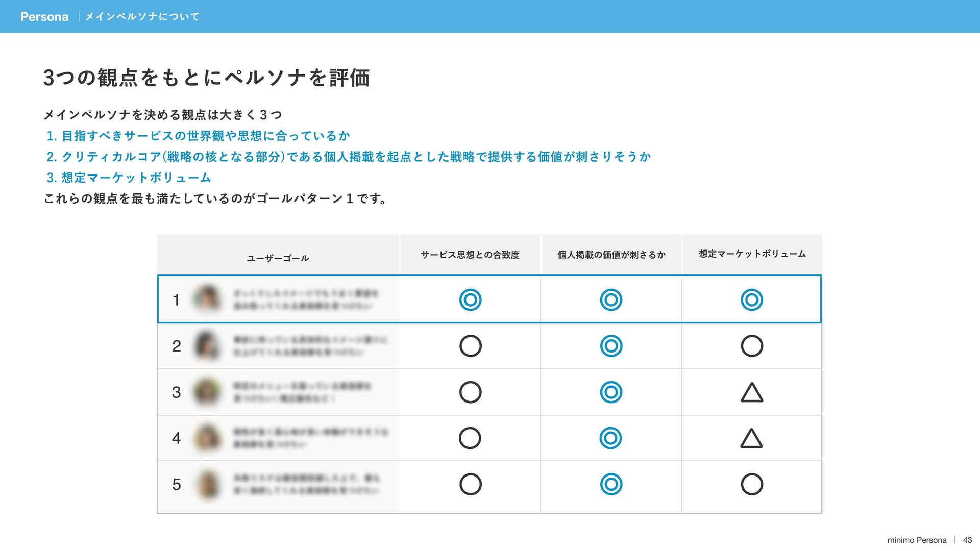Click the minimo Persona footer text
Image resolution: width=980 pixels, height=551 pixels.
click(917, 540)
